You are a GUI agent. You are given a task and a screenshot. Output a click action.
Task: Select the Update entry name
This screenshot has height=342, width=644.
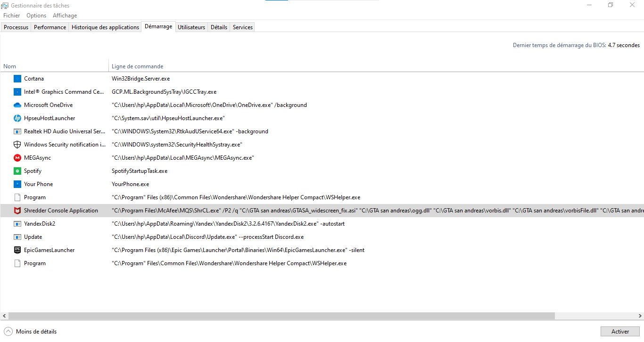click(x=33, y=237)
